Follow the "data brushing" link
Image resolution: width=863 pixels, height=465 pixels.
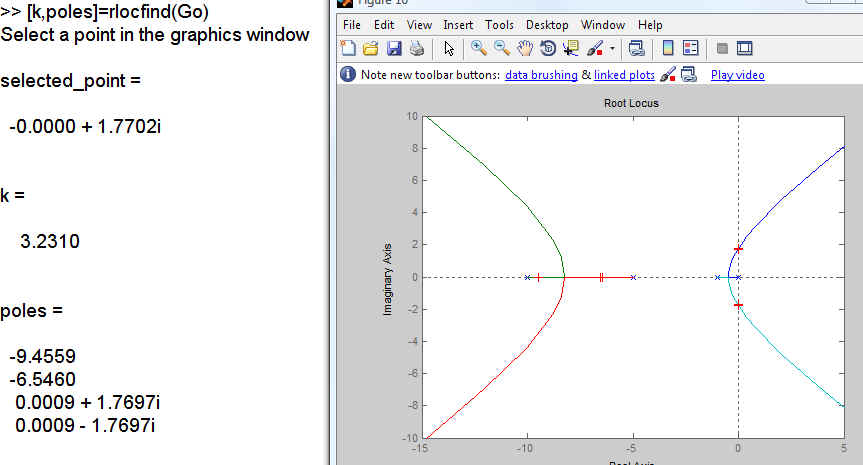541,75
